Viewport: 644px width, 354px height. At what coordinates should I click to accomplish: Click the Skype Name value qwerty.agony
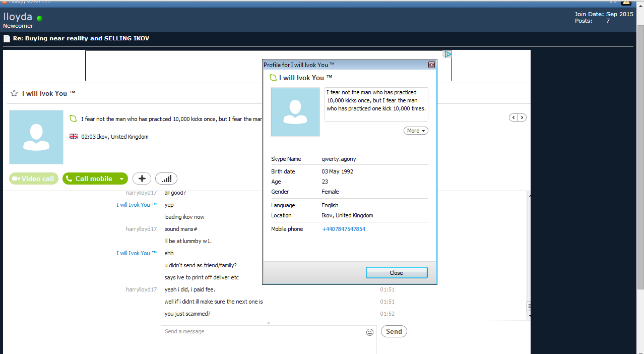339,159
